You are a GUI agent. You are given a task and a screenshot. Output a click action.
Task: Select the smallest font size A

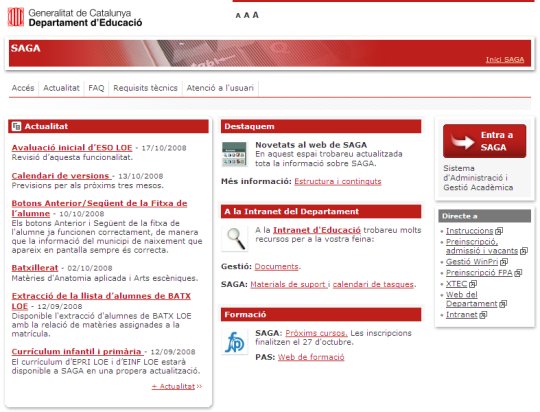pyautogui.click(x=238, y=16)
